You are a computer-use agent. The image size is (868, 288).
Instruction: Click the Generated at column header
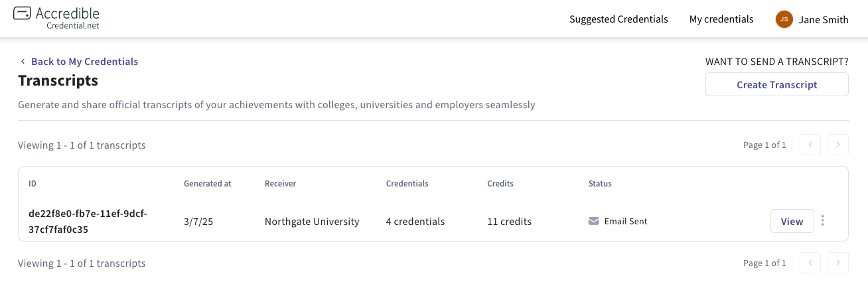point(208,183)
